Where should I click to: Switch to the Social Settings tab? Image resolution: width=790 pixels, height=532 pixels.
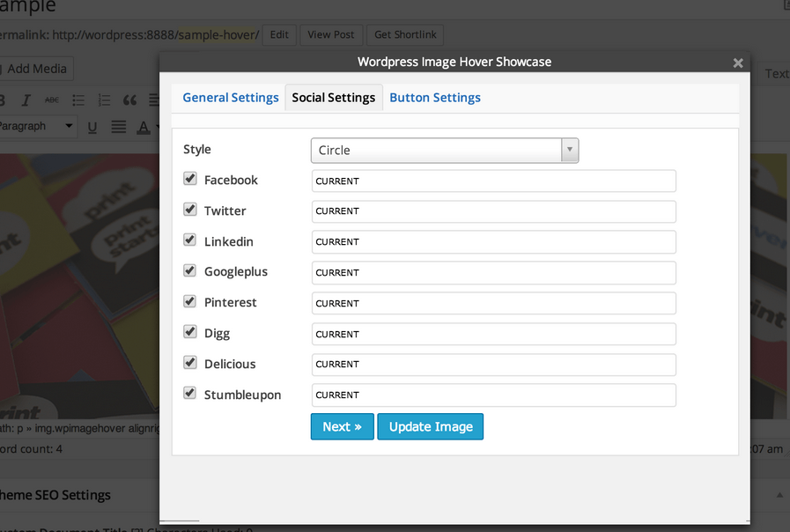pyautogui.click(x=334, y=98)
